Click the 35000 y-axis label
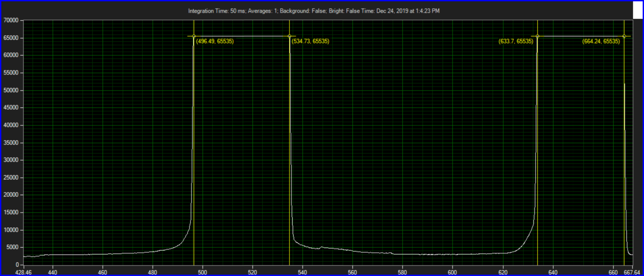 tap(10, 143)
